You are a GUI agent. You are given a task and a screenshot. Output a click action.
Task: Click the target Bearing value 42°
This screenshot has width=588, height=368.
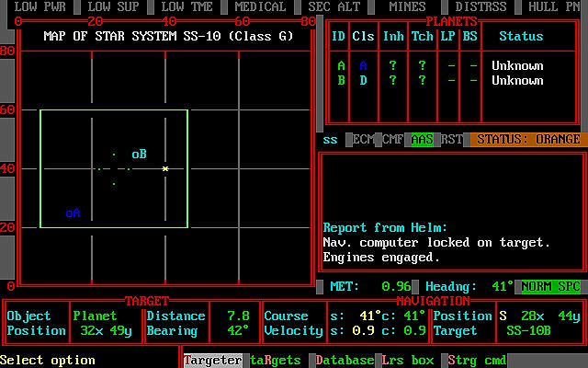[238, 330]
